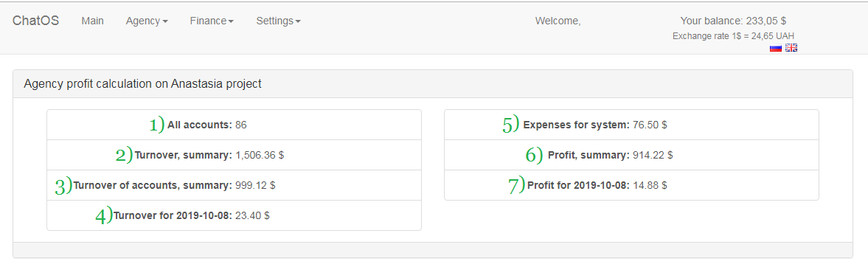Image resolution: width=868 pixels, height=267 pixels.
Task: Select the Profit, summary row
Action: click(631, 155)
